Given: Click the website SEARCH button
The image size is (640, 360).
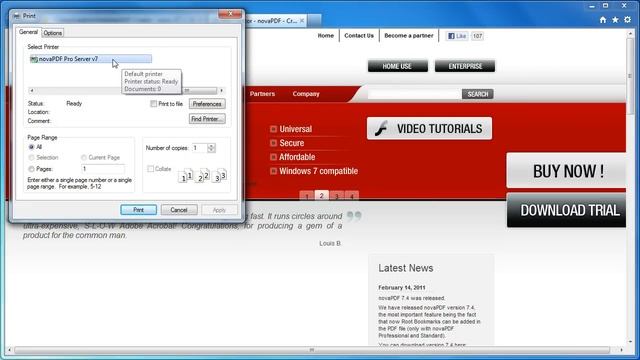Looking at the screenshot, I should (x=478, y=94).
